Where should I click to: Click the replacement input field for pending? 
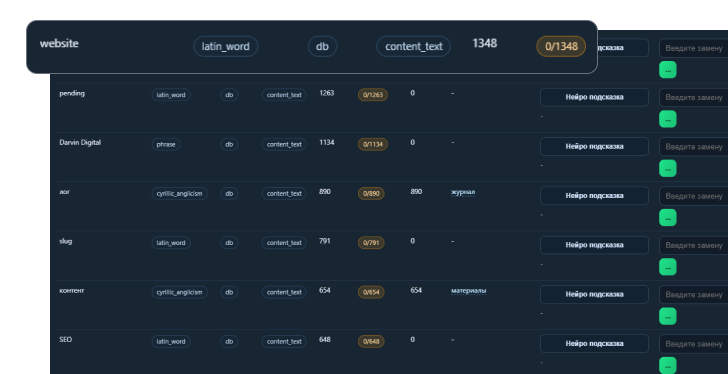click(x=694, y=97)
